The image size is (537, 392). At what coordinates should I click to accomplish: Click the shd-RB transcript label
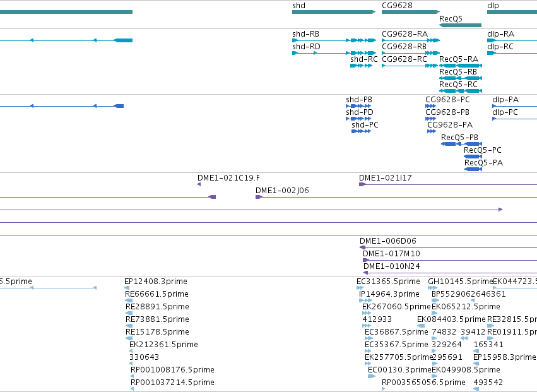coord(305,34)
